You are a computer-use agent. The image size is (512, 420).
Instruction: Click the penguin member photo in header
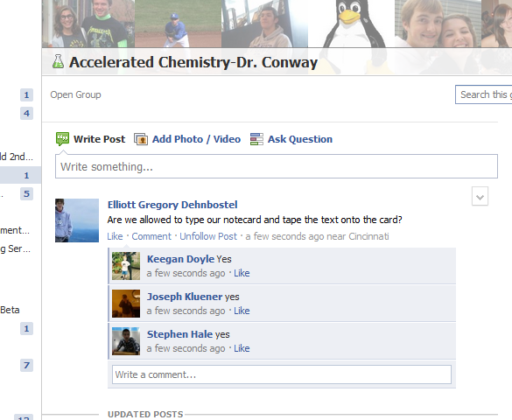point(351,24)
